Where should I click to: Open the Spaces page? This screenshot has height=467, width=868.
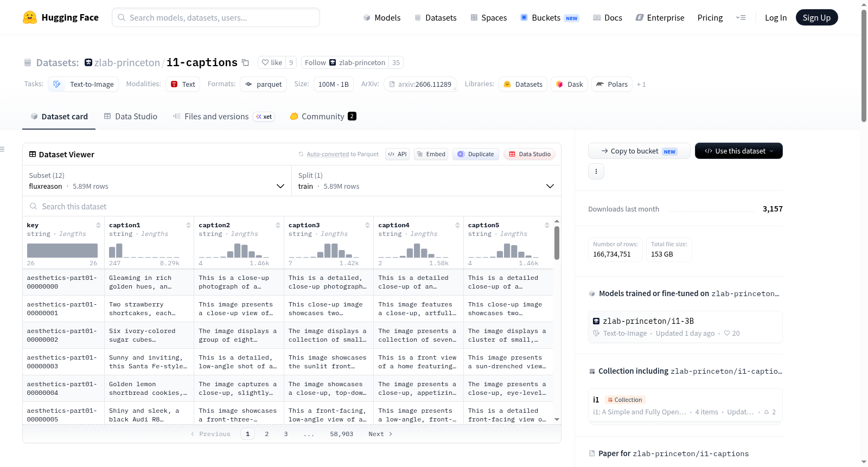488,17
